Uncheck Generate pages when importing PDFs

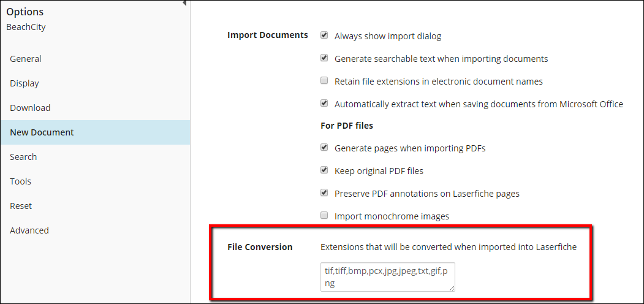pyautogui.click(x=324, y=148)
